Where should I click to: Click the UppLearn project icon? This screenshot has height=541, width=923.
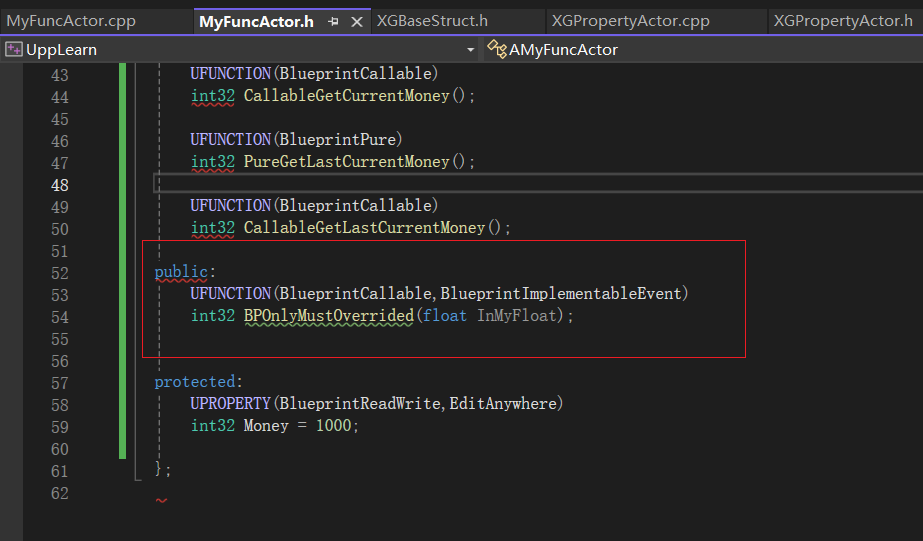(x=14, y=49)
